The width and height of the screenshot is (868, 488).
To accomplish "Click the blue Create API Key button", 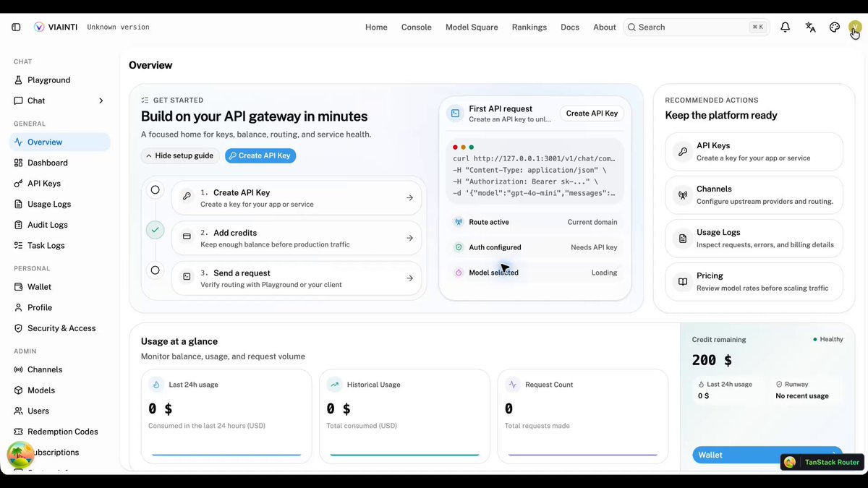I will point(260,155).
